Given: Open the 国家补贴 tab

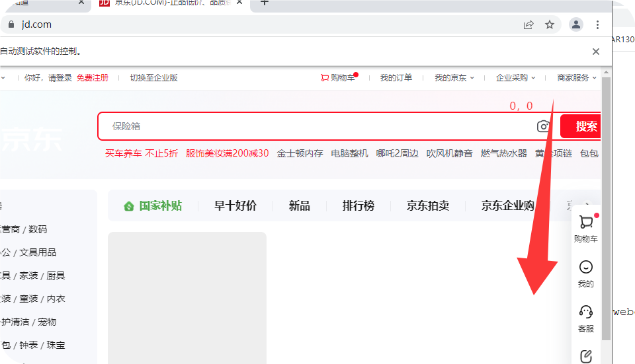Looking at the screenshot, I should (160, 206).
